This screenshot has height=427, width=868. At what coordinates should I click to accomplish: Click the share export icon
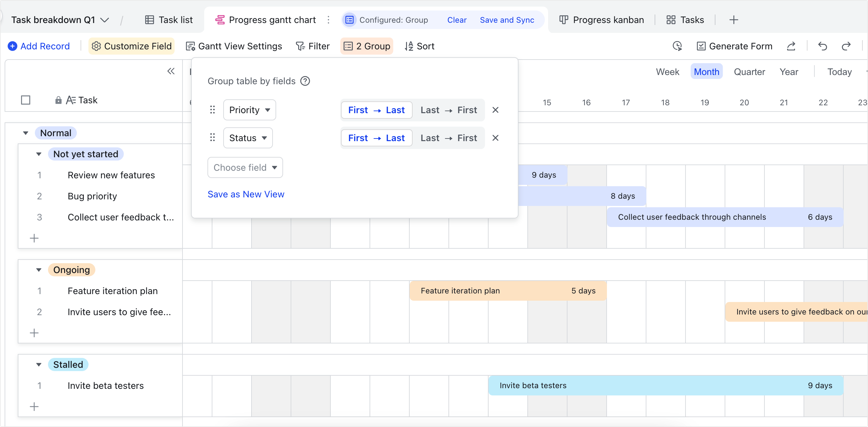click(791, 46)
